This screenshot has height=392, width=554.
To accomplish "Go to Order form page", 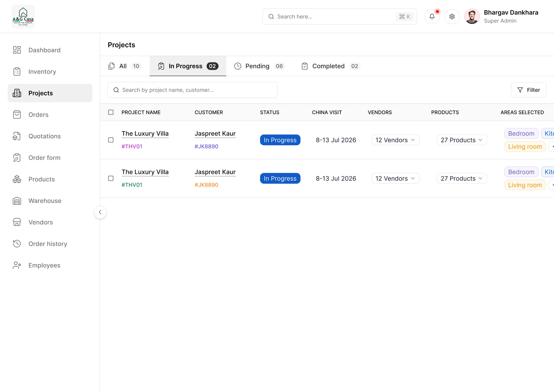I will [x=50, y=158].
